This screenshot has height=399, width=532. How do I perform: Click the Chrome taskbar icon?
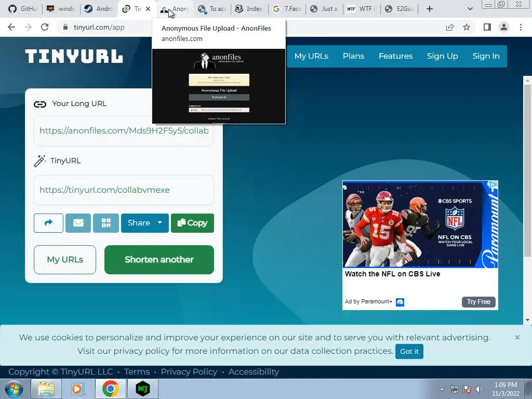point(110,389)
